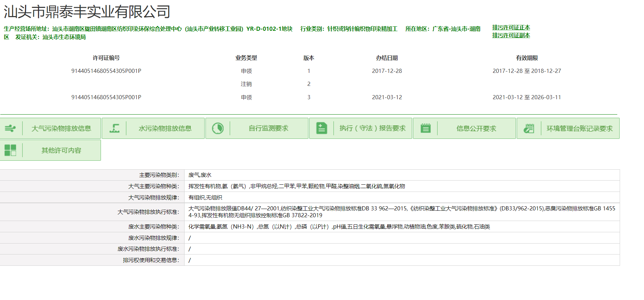Click the completion date 2021-03-12
Viewport: 644px width, 300px height.
(387, 97)
